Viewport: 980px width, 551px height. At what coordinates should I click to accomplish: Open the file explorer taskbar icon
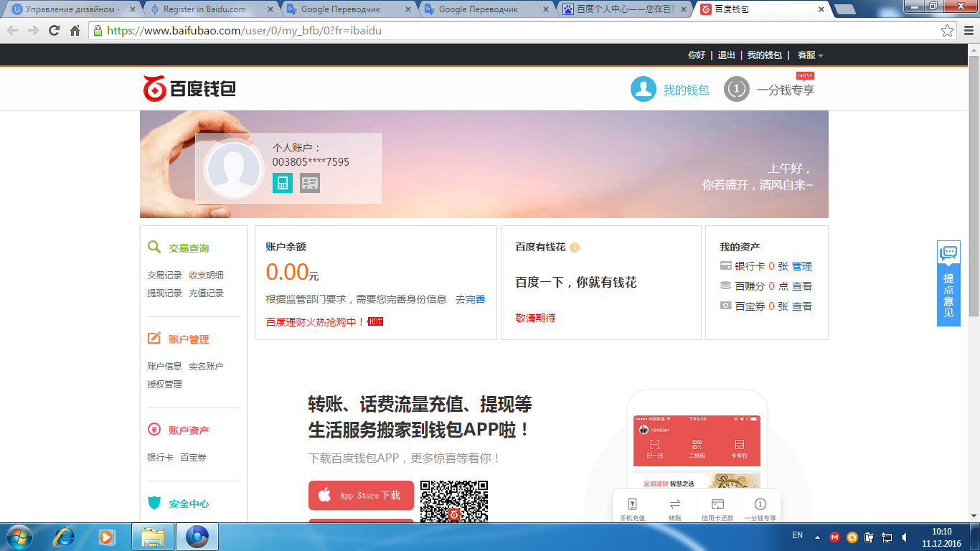point(153,537)
